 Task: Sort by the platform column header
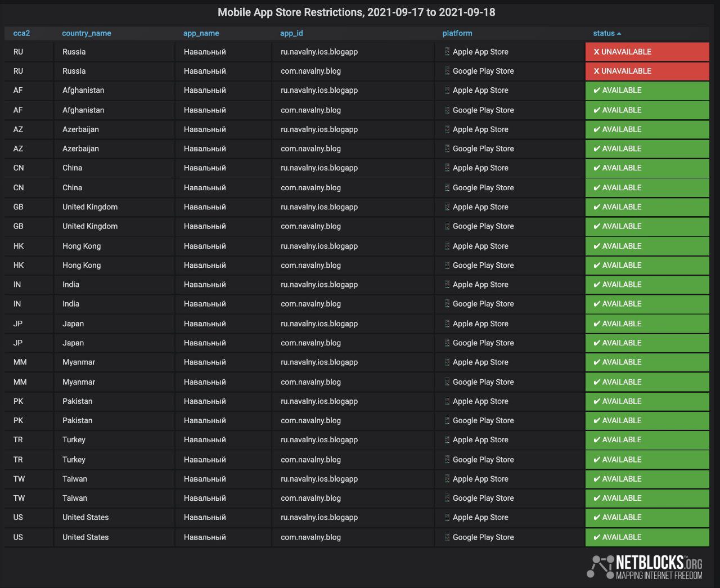(457, 33)
